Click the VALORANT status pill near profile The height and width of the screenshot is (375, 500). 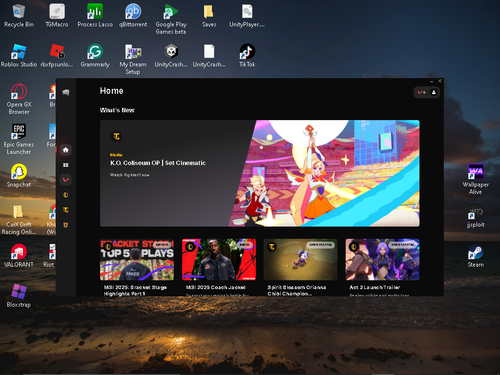click(422, 92)
